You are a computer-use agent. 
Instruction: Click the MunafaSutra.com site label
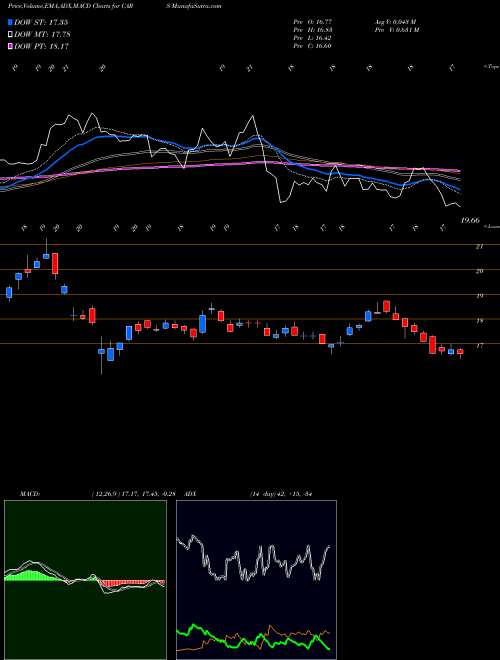(194, 6)
